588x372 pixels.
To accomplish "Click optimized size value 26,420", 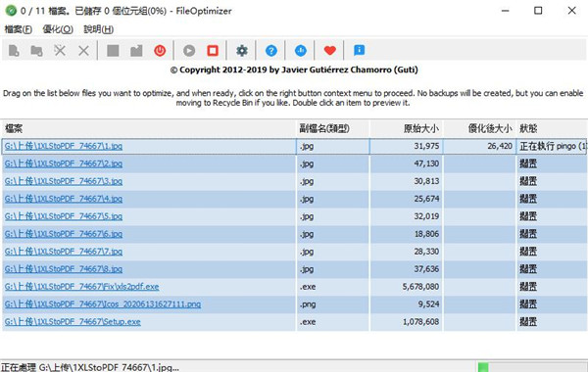I will [x=500, y=146].
